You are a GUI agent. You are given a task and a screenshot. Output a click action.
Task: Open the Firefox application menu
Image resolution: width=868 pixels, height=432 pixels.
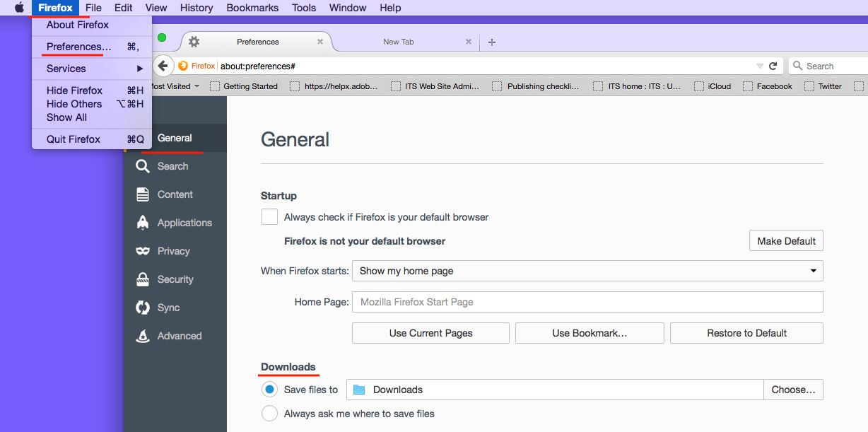[x=55, y=8]
